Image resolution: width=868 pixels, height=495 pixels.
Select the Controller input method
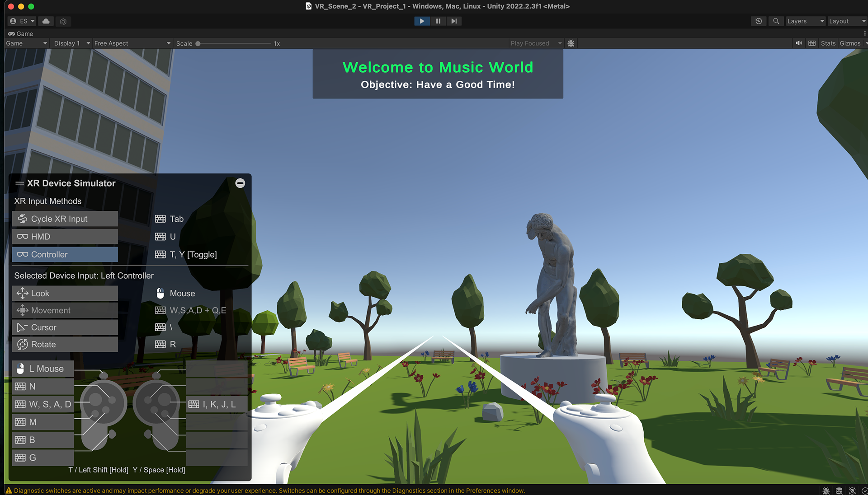pyautogui.click(x=65, y=255)
